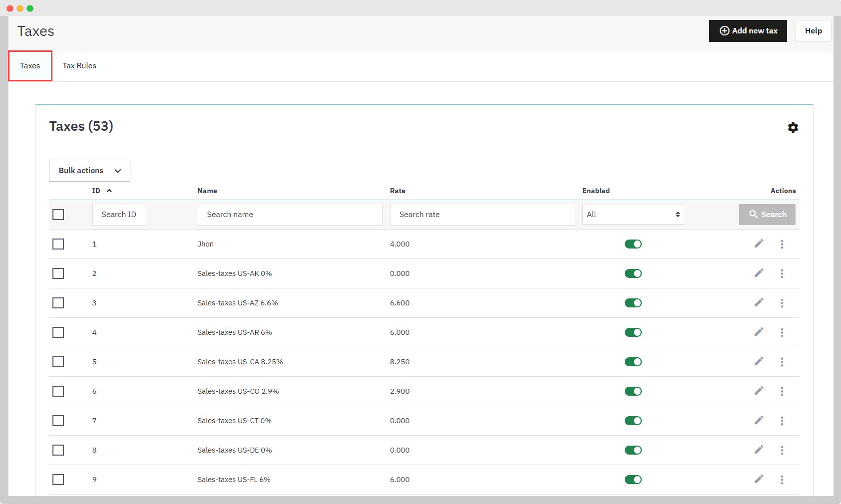Edit the Sales-taxes US-AZ 6.6% row
Image resolution: width=841 pixels, height=504 pixels.
759,302
